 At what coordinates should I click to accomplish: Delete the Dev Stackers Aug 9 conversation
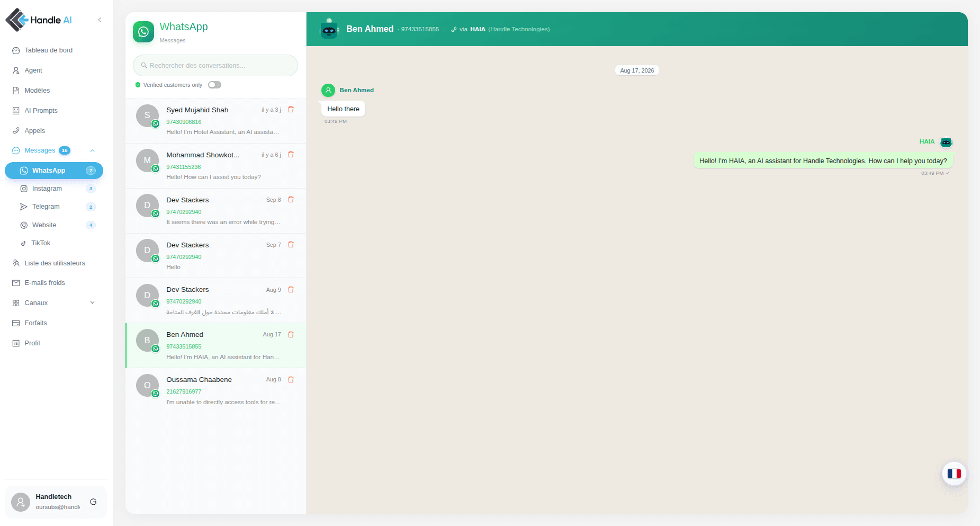(291, 290)
